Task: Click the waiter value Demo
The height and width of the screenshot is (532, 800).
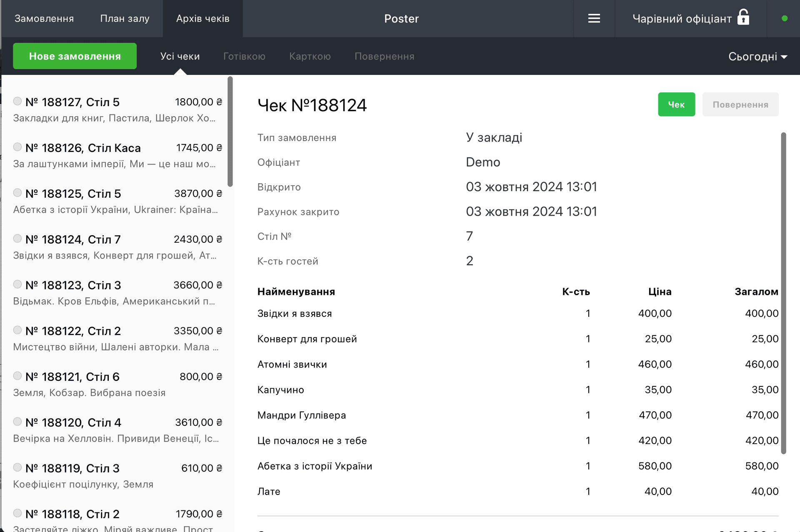Action: point(483,162)
